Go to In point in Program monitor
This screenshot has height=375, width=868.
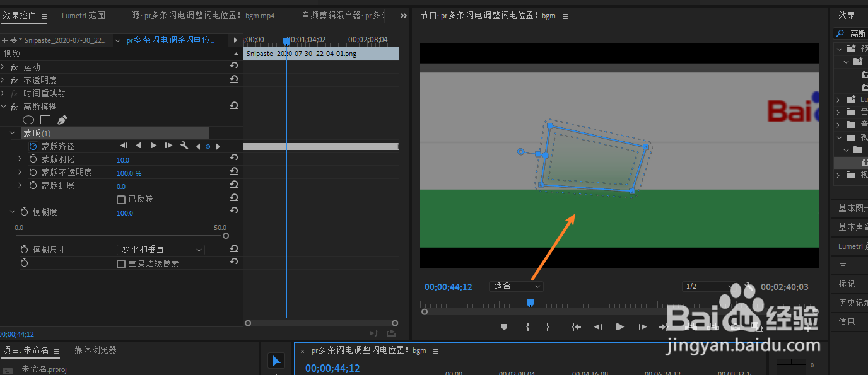576,326
